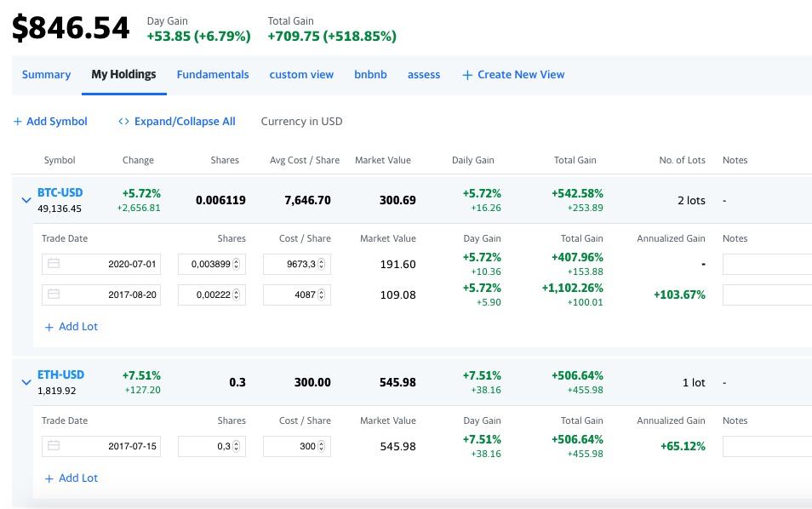The width and height of the screenshot is (812, 509).
Task: Select the custom view tab
Action: 301,75
